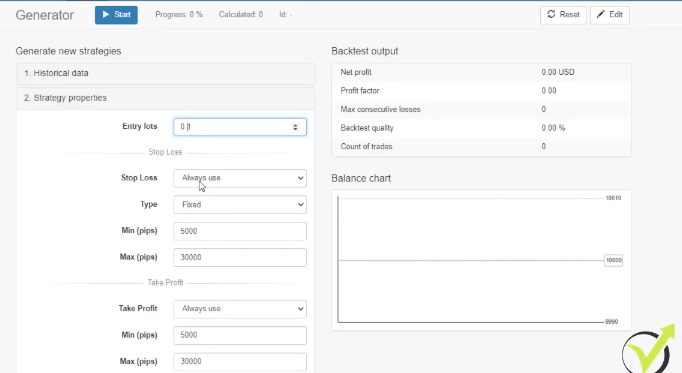Click the Reset button with refresh icon
682x373 pixels.
(563, 15)
